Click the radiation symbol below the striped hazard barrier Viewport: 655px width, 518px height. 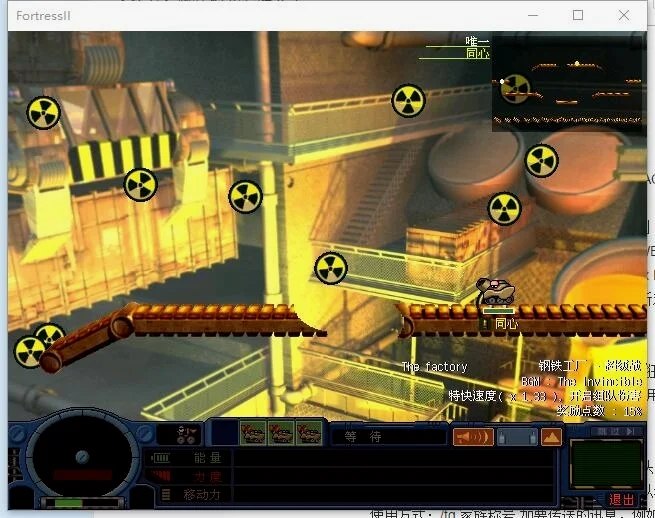[140, 185]
